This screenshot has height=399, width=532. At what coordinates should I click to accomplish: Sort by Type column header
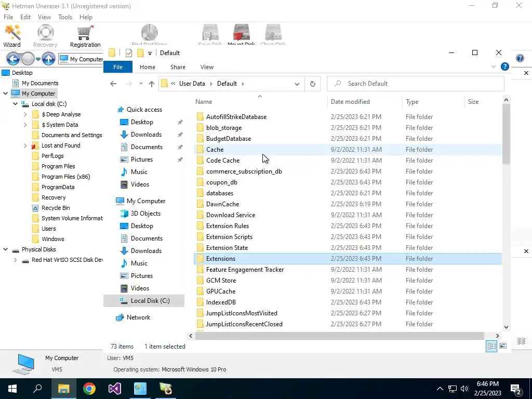pos(433,102)
